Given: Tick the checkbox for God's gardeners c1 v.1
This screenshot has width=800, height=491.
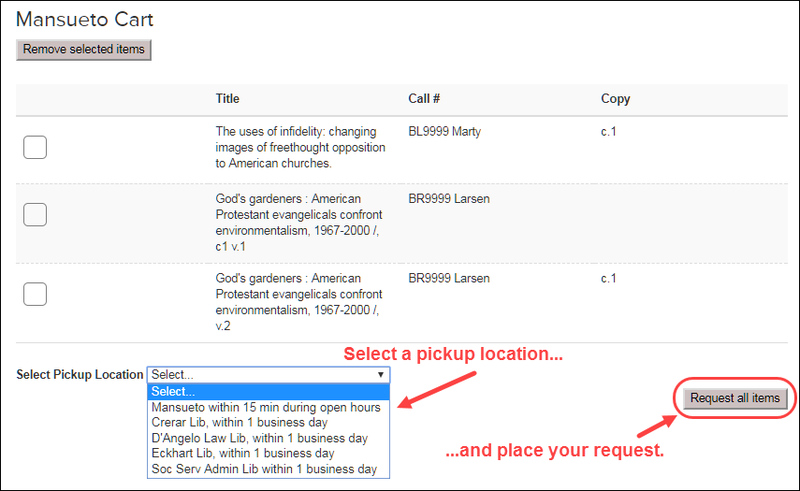Looking at the screenshot, I should [x=35, y=214].
